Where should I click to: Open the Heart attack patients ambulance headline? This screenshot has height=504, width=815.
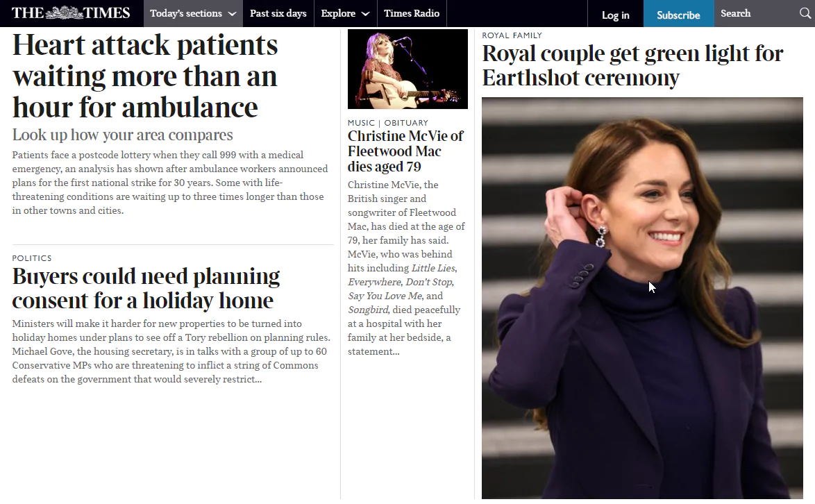coord(145,76)
